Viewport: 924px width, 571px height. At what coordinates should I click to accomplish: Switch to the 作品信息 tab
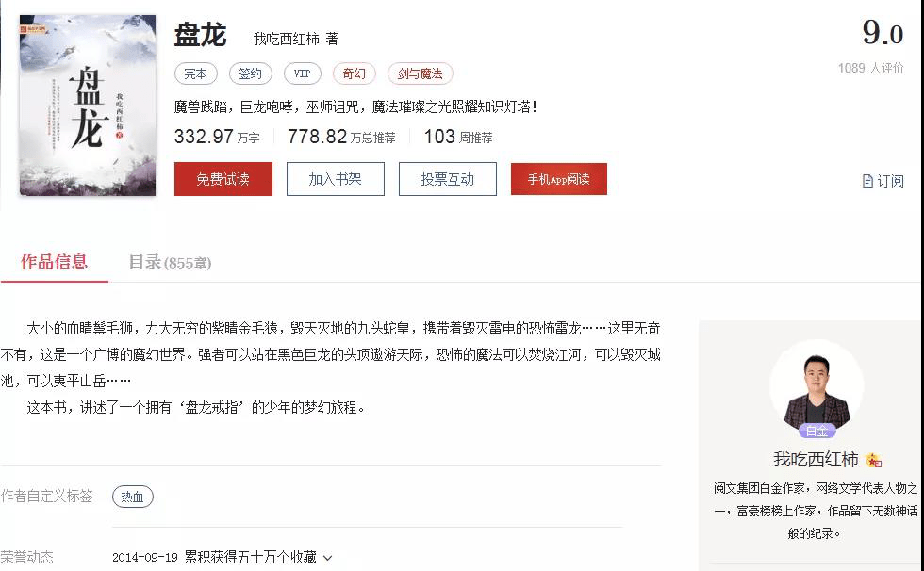[55, 262]
